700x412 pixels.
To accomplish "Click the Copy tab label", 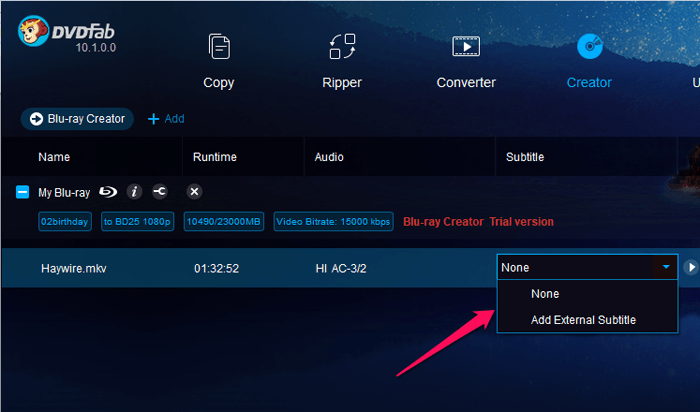I will tap(219, 83).
